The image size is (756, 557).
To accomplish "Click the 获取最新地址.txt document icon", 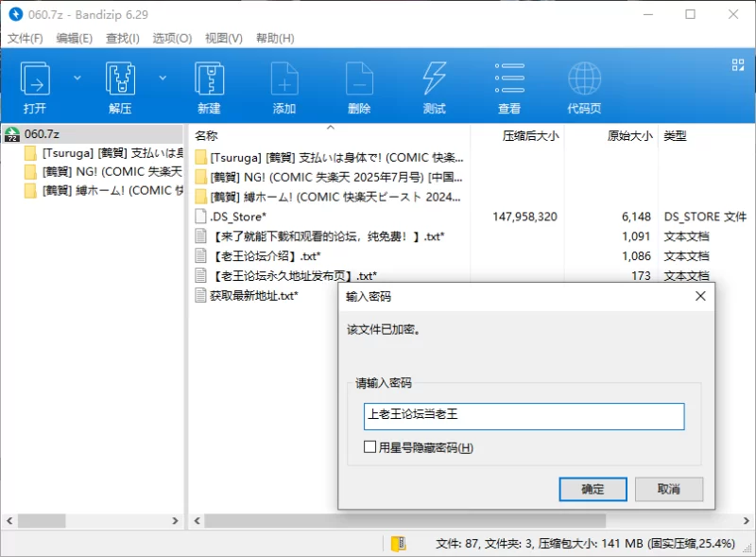I will click(x=200, y=295).
